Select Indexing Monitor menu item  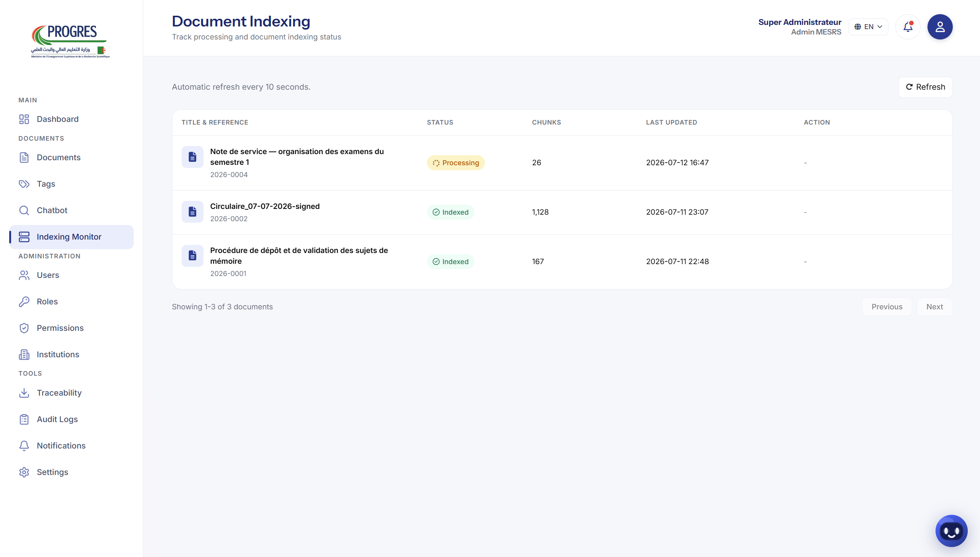pos(71,237)
